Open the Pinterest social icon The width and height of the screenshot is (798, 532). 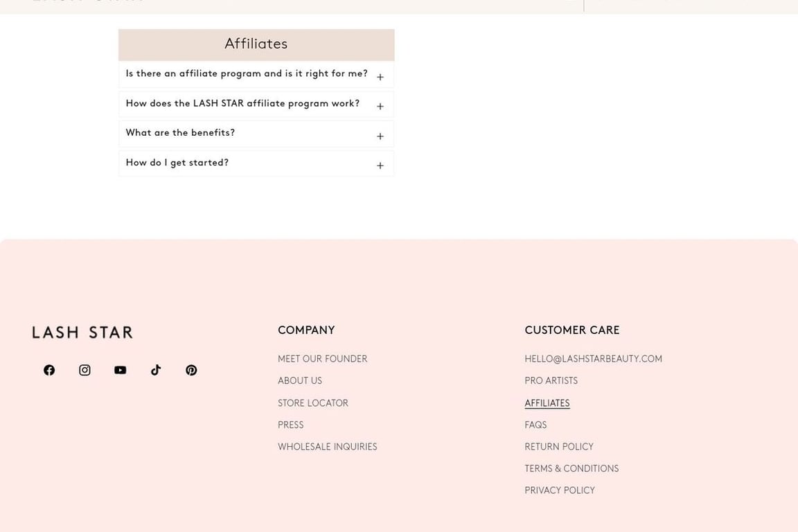[x=191, y=370]
